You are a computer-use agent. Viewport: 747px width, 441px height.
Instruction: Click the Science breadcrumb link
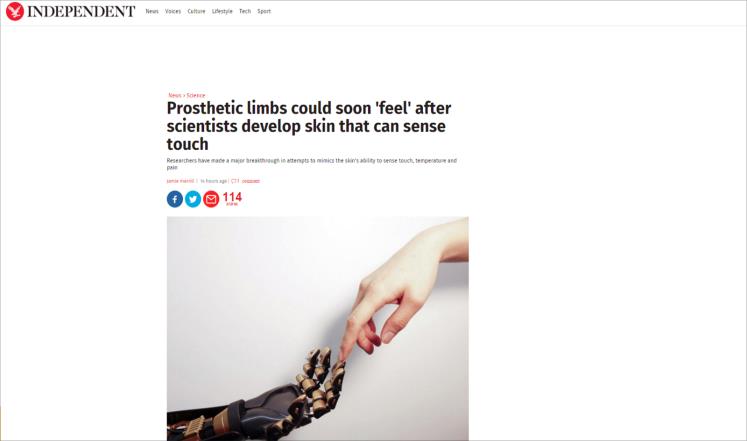click(196, 95)
